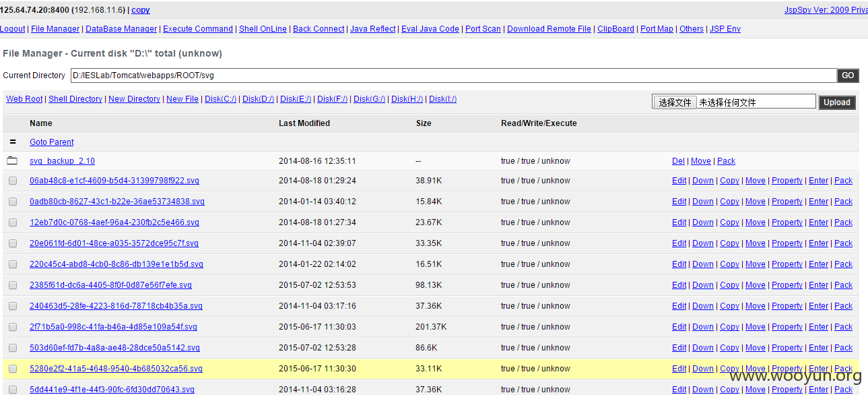Image resolution: width=868 pixels, height=395 pixels.
Task: Open file 2f71b5a0-998c-41fa-b46a-4d85e109a54f.svg
Action: 113,327
